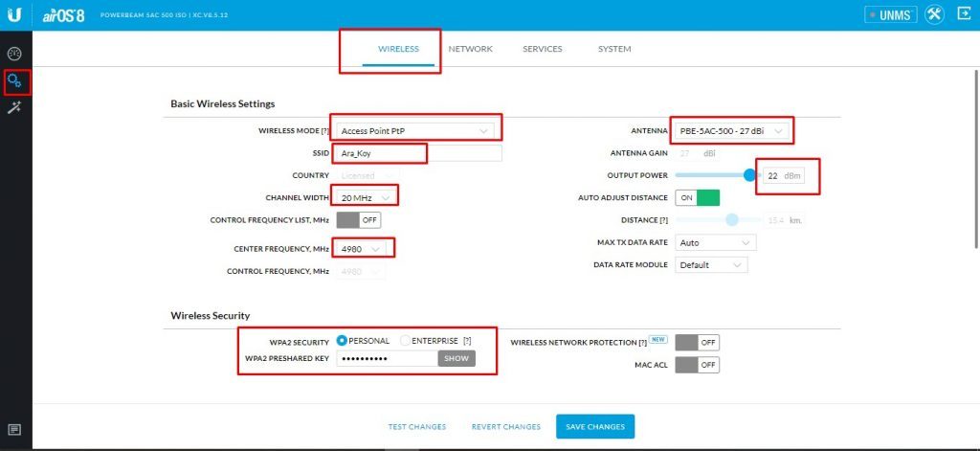The width and height of the screenshot is (980, 451).
Task: Open the log panel icon at bottom-left
Action: tap(15, 429)
